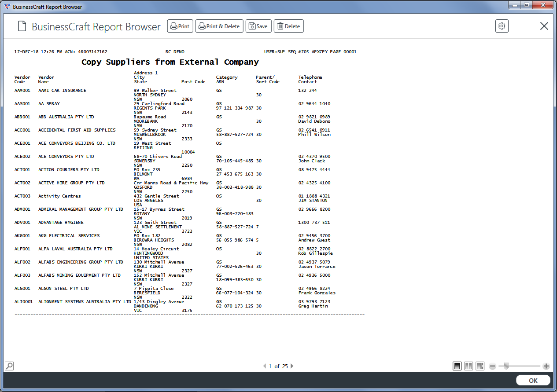Click vendor name ABB AUSTRALIA PTY LTD

pyautogui.click(x=66, y=117)
